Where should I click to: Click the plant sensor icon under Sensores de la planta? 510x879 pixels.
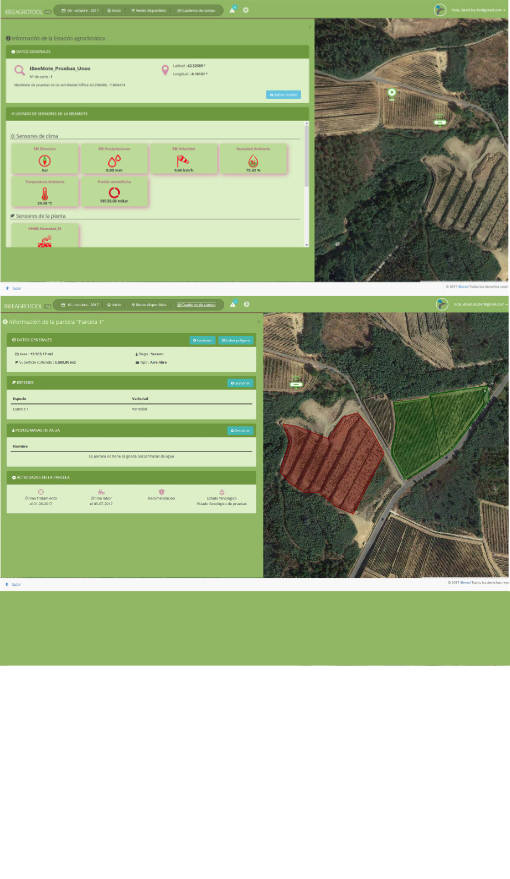point(44,241)
